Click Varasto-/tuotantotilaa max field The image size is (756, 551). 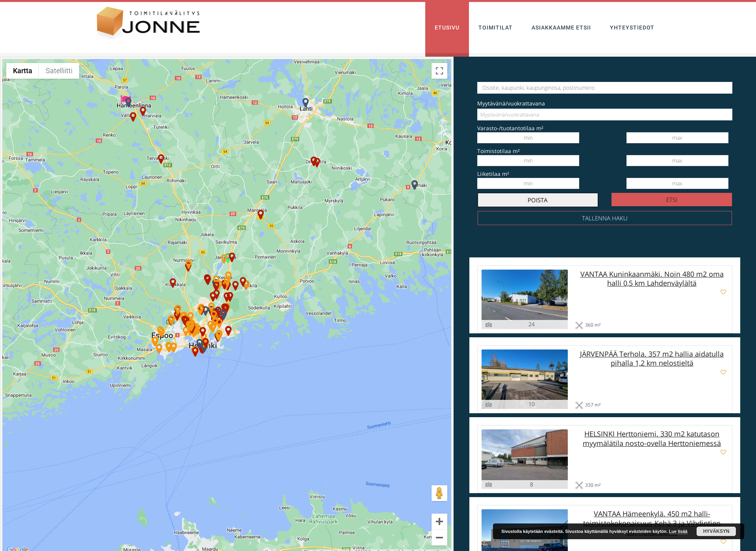(x=677, y=138)
